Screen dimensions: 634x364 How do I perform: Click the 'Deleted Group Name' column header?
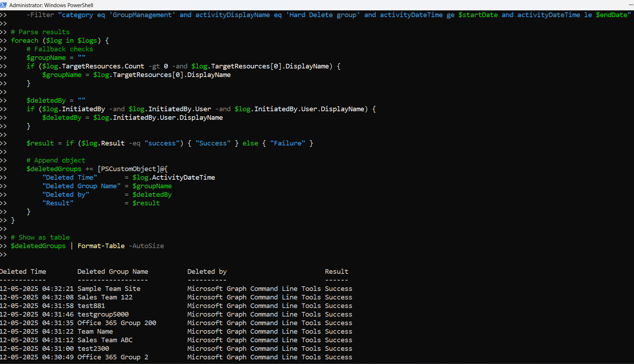tap(112, 272)
